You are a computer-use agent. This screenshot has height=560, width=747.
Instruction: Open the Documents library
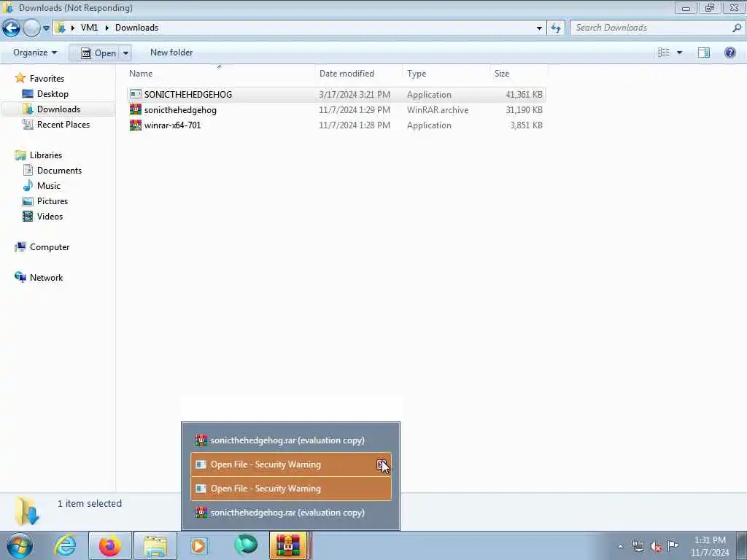pos(59,170)
